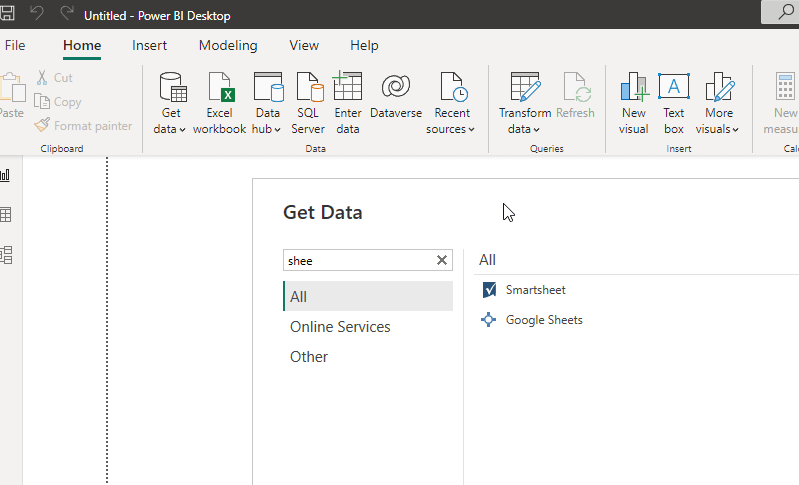Click the Enter data icon

point(348,103)
